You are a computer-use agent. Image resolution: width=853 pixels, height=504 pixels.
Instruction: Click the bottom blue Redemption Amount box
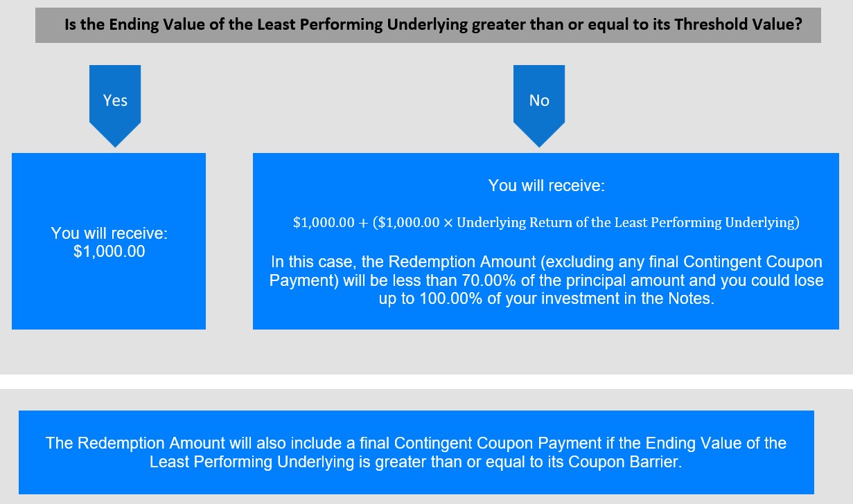click(x=416, y=452)
